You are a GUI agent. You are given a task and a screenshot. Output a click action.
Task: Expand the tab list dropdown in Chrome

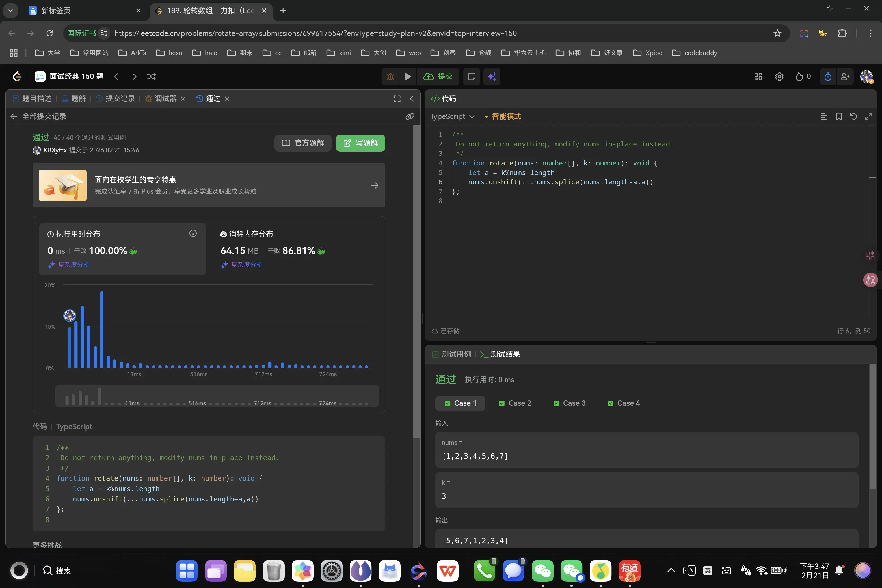click(10, 10)
